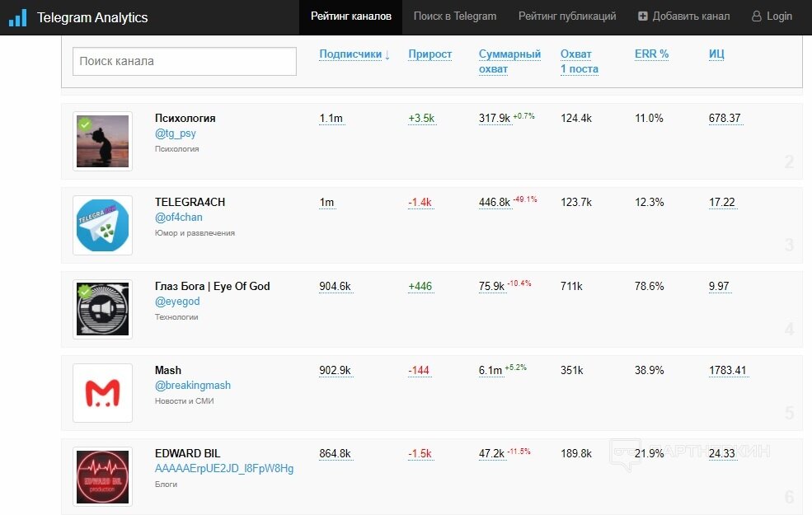Sort by Суммарный охват column

click(509, 61)
